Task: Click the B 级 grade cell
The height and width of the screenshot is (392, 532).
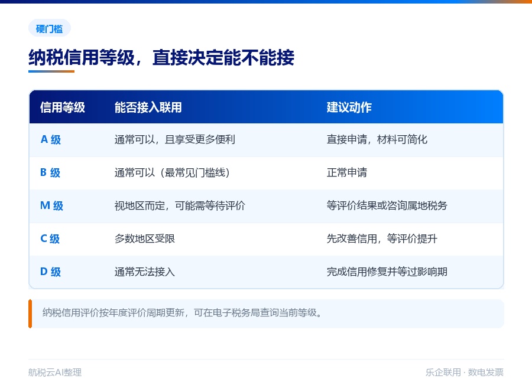Action: pos(50,172)
